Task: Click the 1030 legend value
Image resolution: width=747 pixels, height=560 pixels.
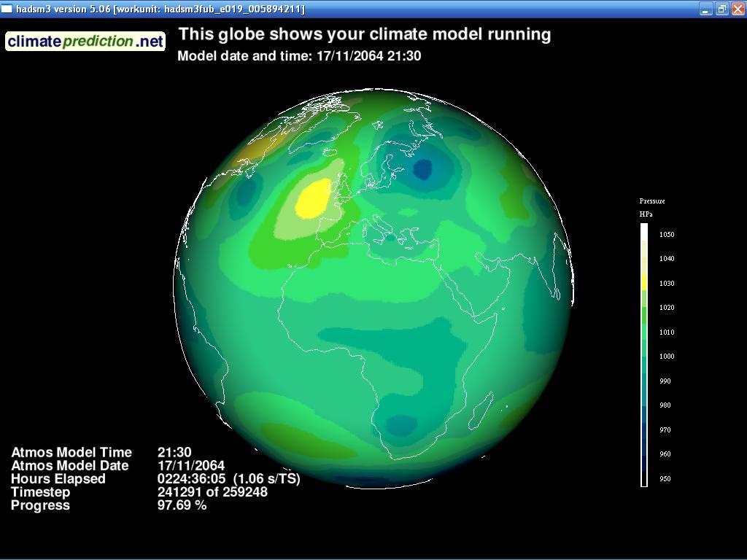Action: (x=667, y=284)
